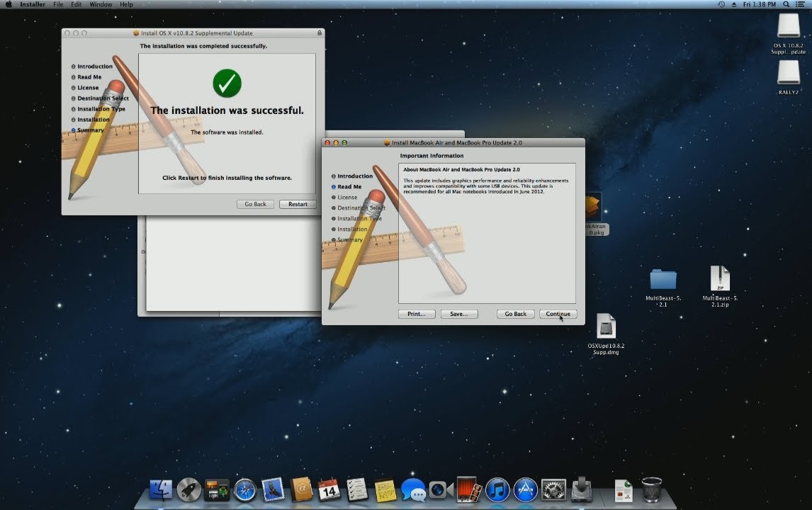Click eject icon in menu bar
Screen dimensions: 812x510
click(x=734, y=4)
